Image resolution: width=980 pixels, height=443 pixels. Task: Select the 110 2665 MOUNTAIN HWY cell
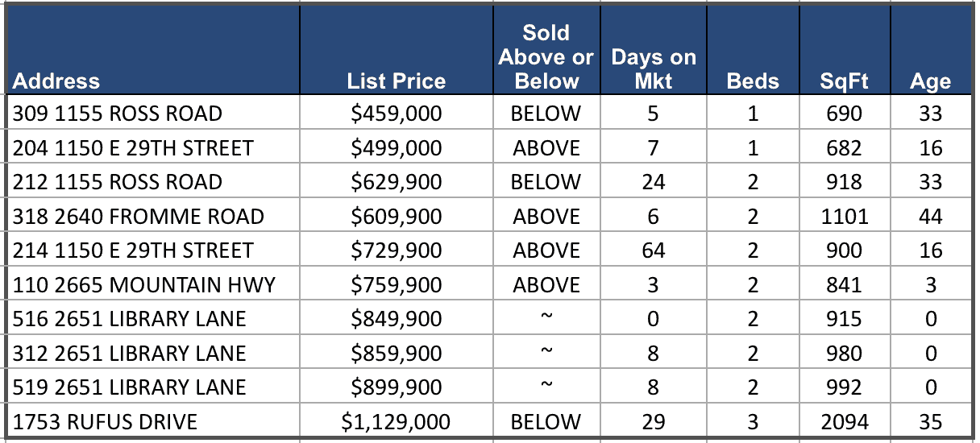point(143,285)
